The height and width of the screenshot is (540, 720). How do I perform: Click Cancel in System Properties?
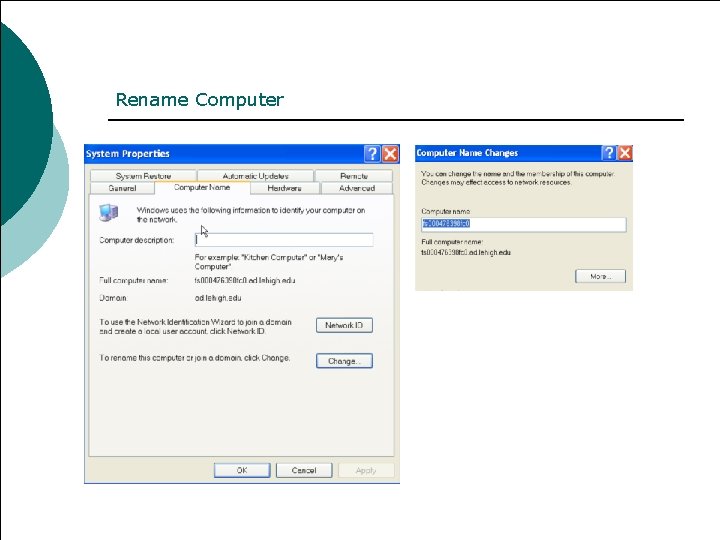304,470
